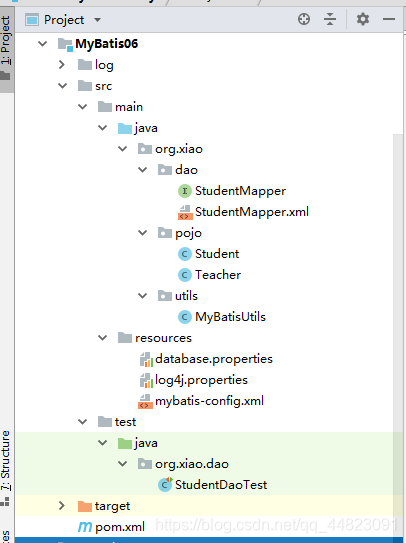This screenshot has width=406, height=543.
Task: Click the utils package icon
Action: [165, 296]
